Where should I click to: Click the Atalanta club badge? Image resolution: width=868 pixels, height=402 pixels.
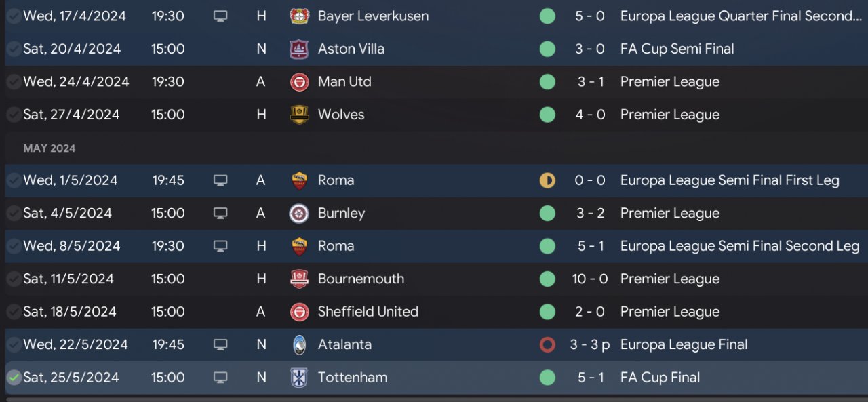pyautogui.click(x=299, y=344)
